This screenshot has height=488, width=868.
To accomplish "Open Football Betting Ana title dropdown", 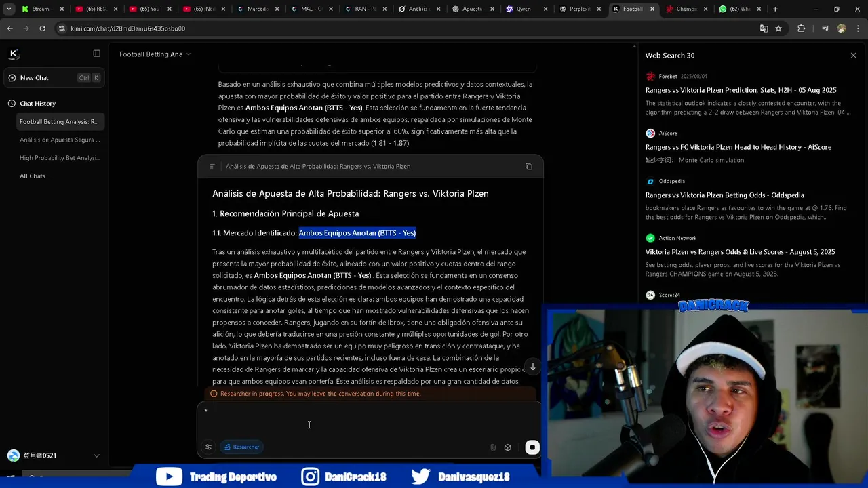I will pyautogui.click(x=155, y=54).
